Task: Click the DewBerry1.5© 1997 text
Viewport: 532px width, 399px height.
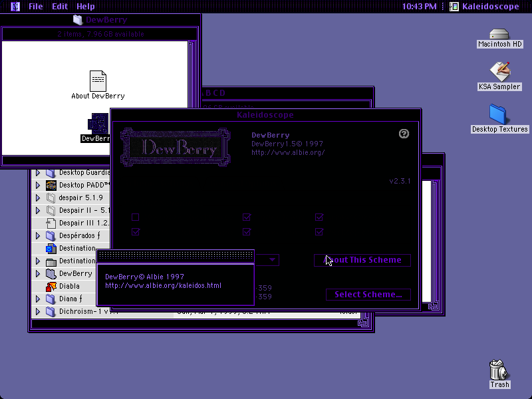Action: point(287,144)
